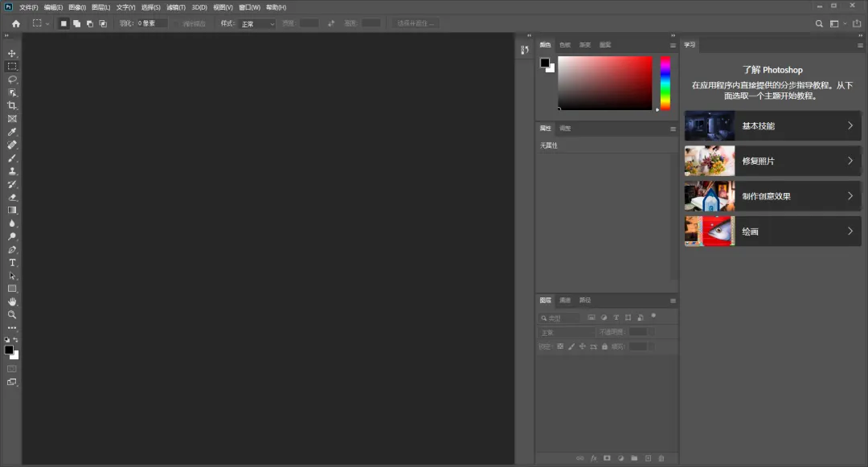Toggle lock all padlock in Layers panel
This screenshot has width=868, height=467.
click(604, 346)
